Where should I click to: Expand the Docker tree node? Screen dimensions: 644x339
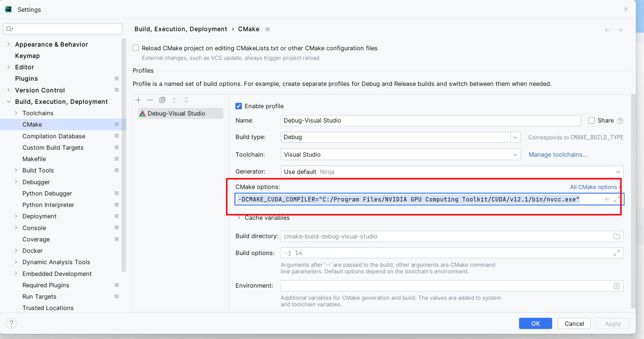pos(16,251)
